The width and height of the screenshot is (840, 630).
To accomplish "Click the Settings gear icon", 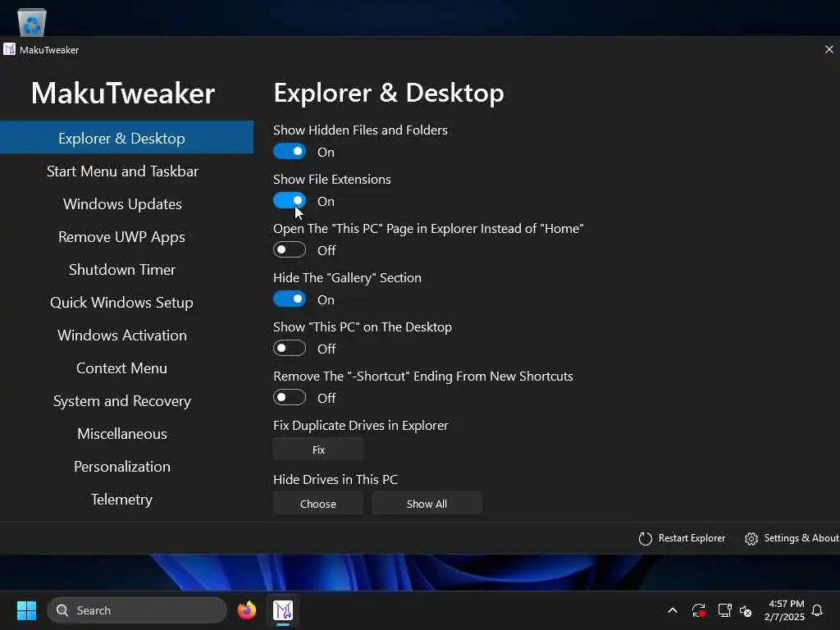I will point(751,538).
